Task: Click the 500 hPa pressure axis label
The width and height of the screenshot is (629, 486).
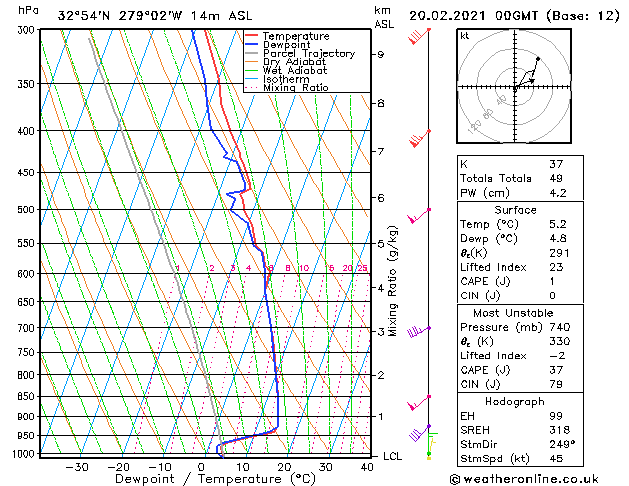Action: coord(27,209)
